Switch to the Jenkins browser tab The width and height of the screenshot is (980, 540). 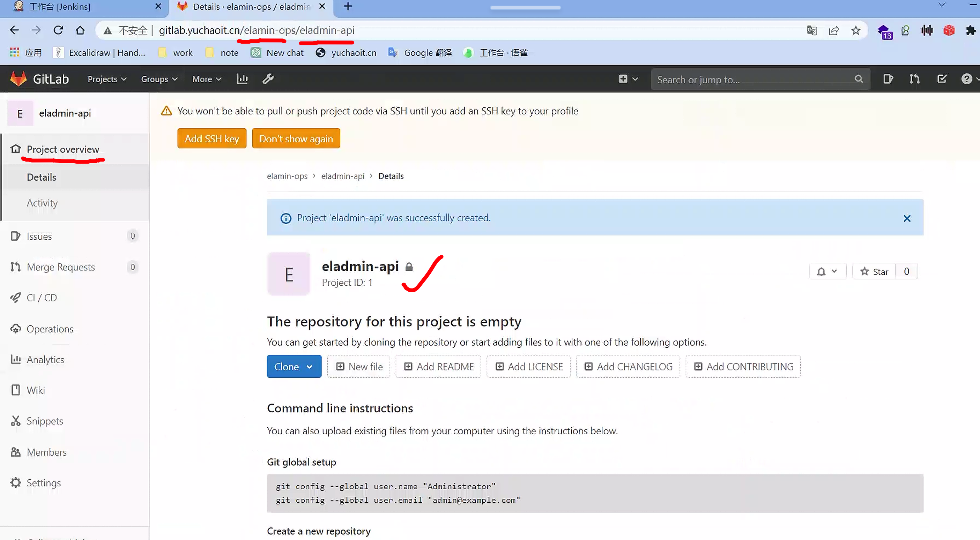click(76, 7)
